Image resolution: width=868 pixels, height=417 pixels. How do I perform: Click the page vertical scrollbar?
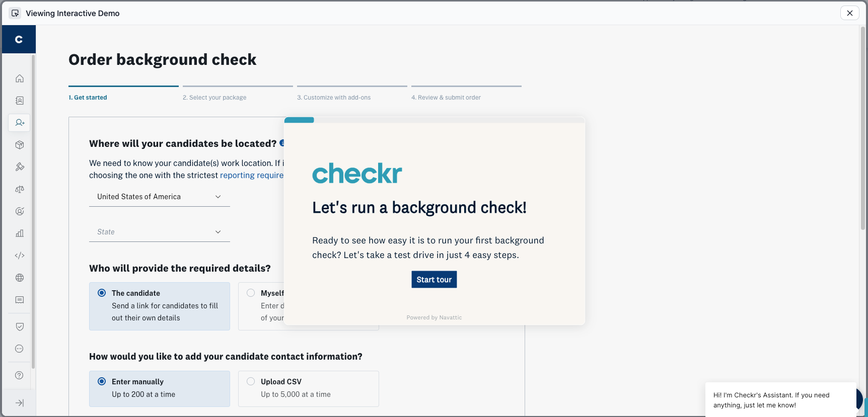coord(863,129)
